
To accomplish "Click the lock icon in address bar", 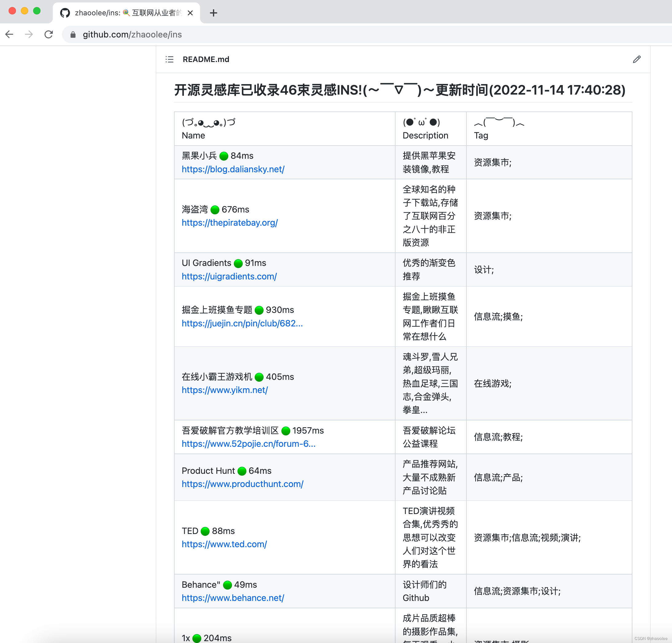I will [73, 35].
